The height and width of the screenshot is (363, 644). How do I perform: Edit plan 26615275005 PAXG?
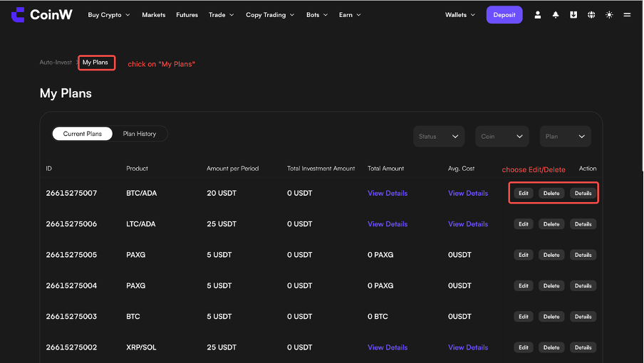(x=523, y=255)
